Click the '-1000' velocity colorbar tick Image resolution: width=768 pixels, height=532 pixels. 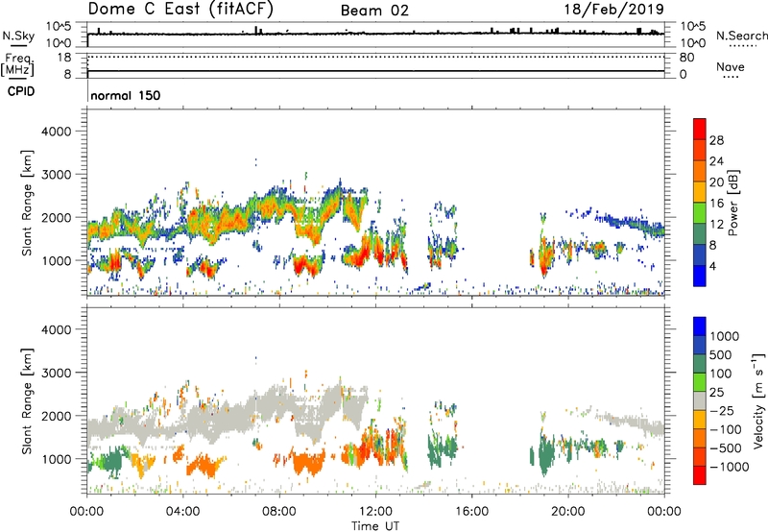pyautogui.click(x=729, y=467)
